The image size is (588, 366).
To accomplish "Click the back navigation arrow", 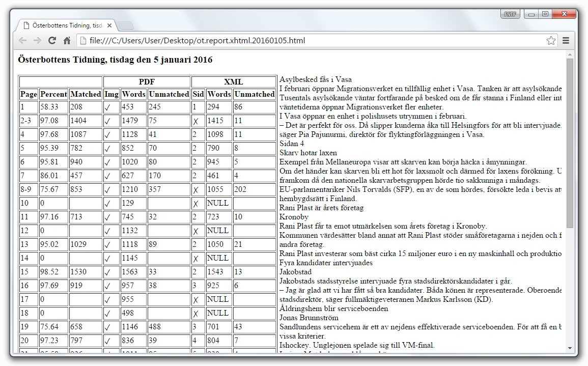I will point(22,40).
